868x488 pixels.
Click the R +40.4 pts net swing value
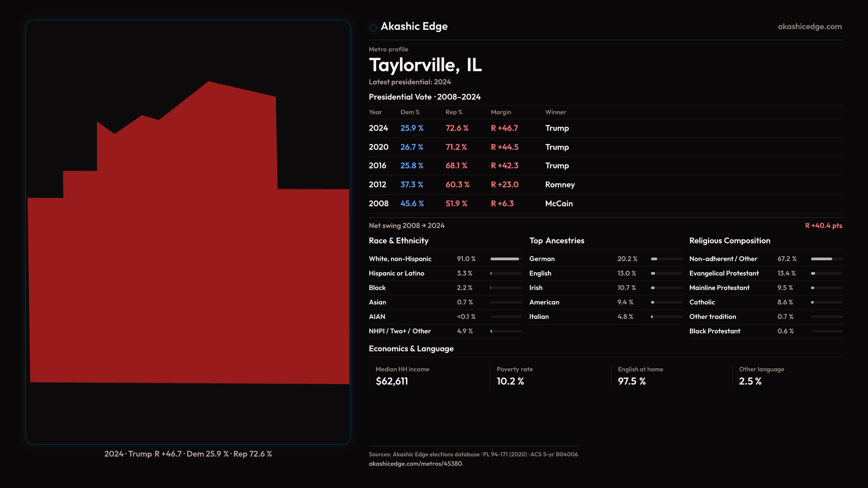click(823, 225)
